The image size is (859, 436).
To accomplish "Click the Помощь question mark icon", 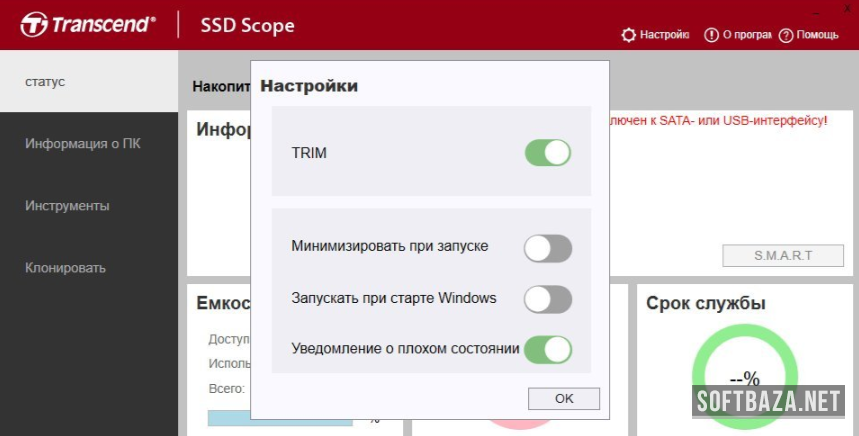I will point(785,35).
